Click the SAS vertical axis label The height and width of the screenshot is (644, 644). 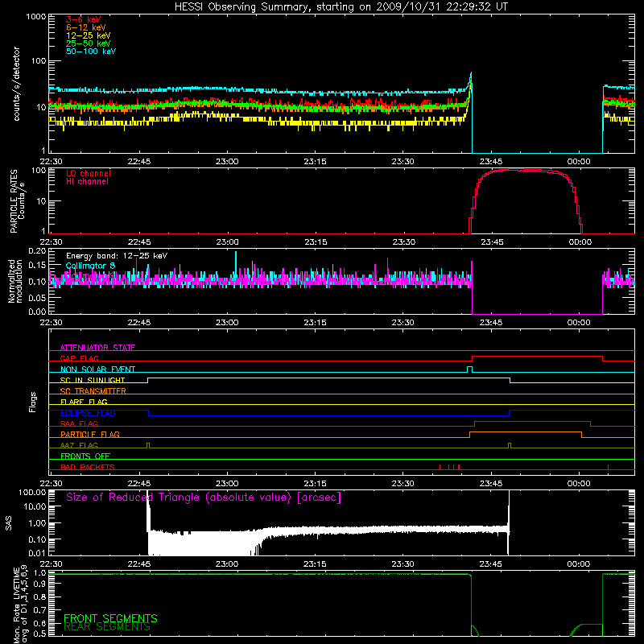pyautogui.click(x=9, y=523)
